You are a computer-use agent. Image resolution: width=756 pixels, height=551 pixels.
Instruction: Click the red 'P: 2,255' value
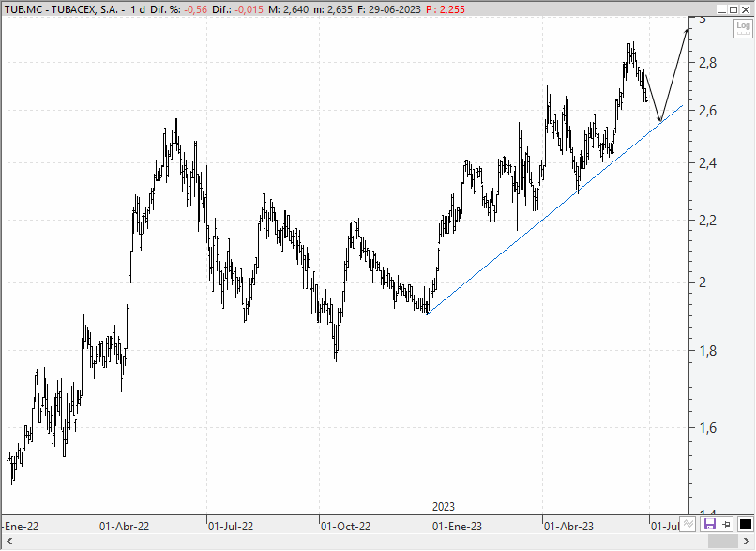(x=446, y=9)
